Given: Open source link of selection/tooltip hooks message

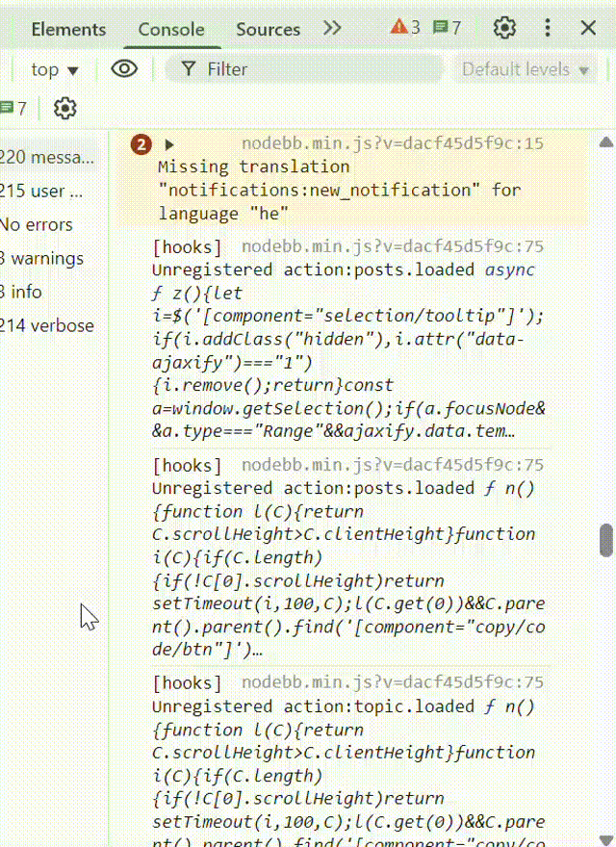Looking at the screenshot, I should tap(393, 246).
